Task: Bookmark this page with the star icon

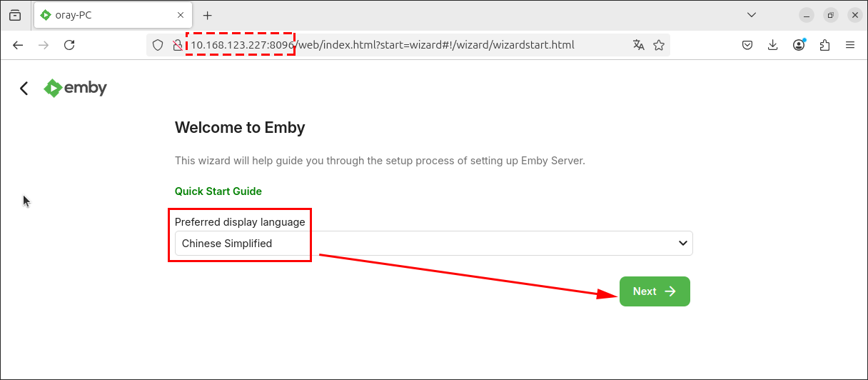Action: pyautogui.click(x=659, y=45)
